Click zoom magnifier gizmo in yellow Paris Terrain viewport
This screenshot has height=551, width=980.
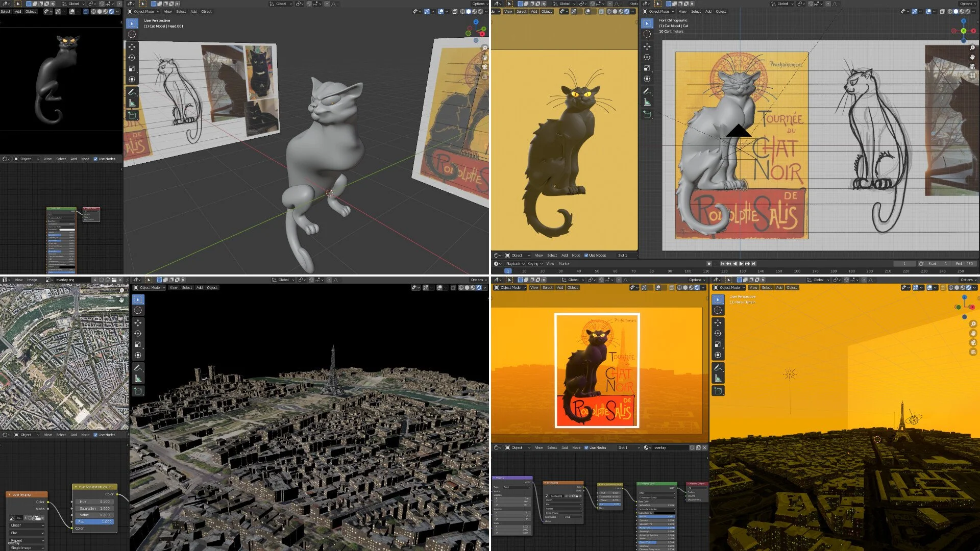pos(973,324)
